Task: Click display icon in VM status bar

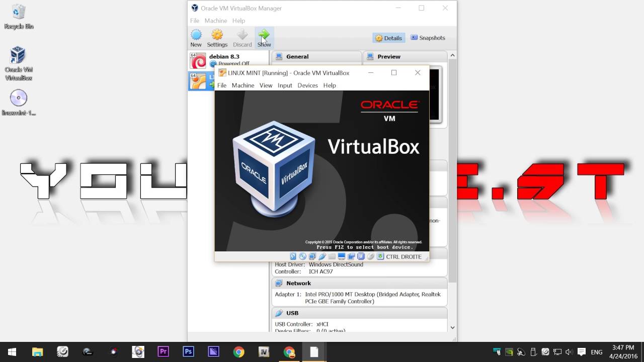Action: 342,256
